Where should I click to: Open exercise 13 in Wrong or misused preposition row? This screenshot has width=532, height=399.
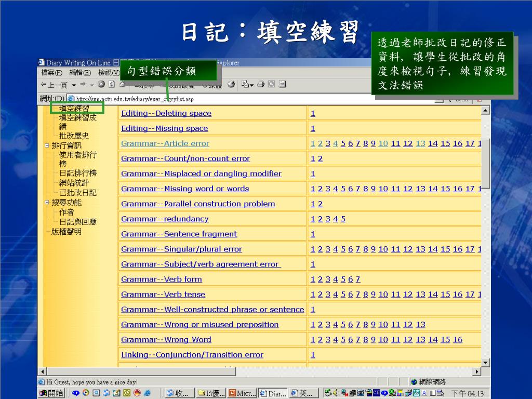[420, 325]
